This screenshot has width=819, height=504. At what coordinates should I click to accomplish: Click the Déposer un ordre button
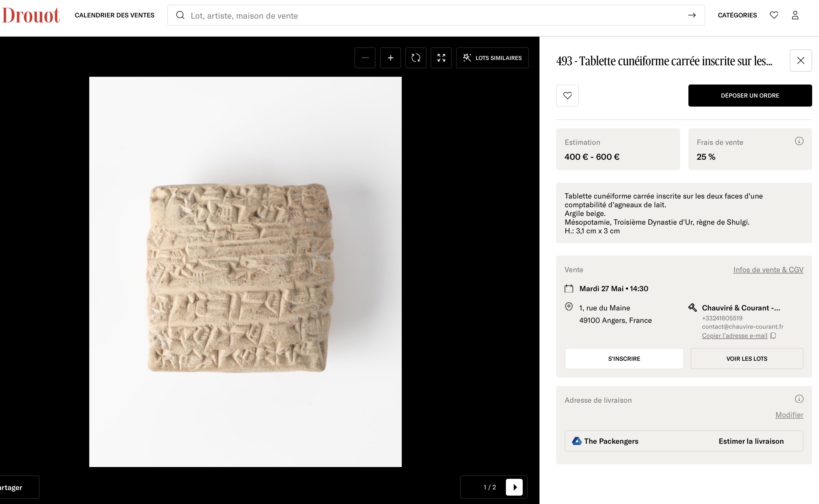(x=750, y=96)
